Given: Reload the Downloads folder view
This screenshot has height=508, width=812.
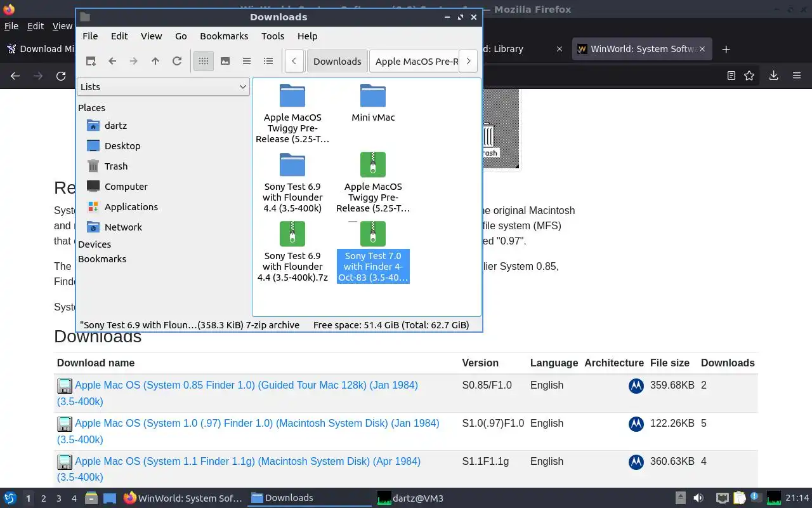Looking at the screenshot, I should click(x=177, y=61).
